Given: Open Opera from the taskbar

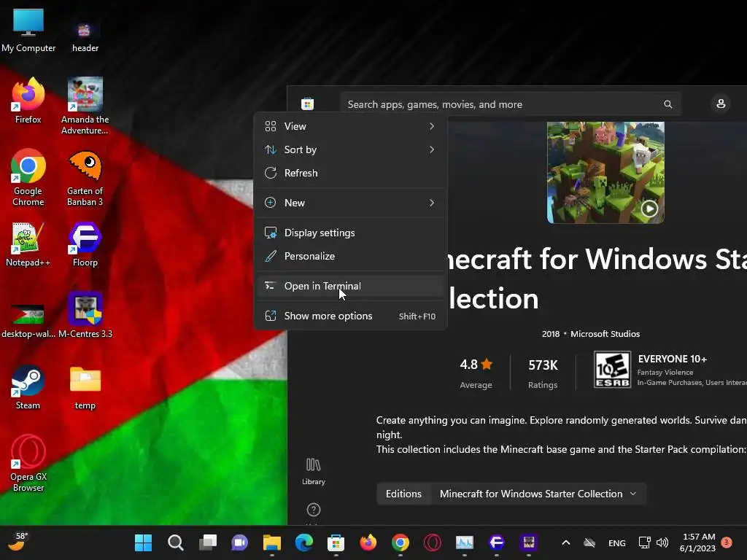Looking at the screenshot, I should 433,542.
